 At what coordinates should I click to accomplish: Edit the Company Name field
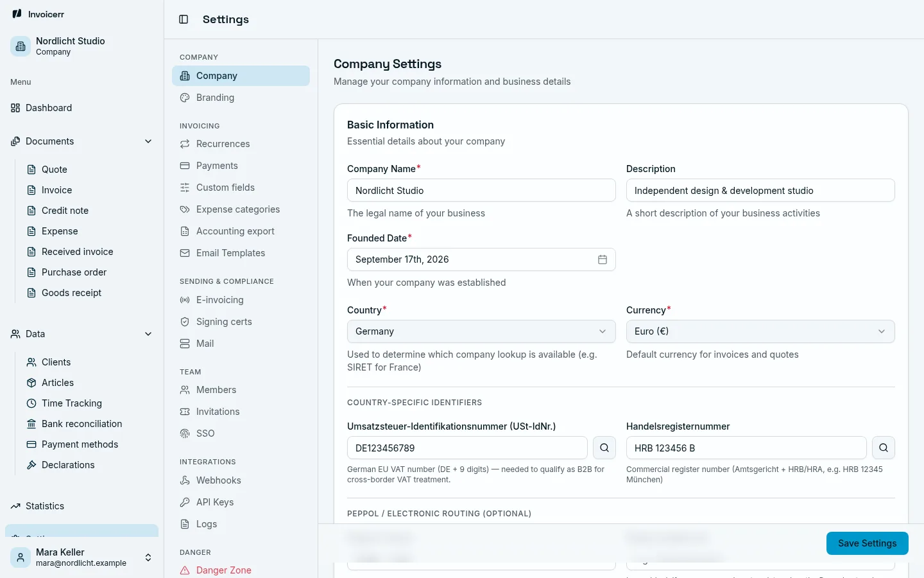pyautogui.click(x=481, y=190)
